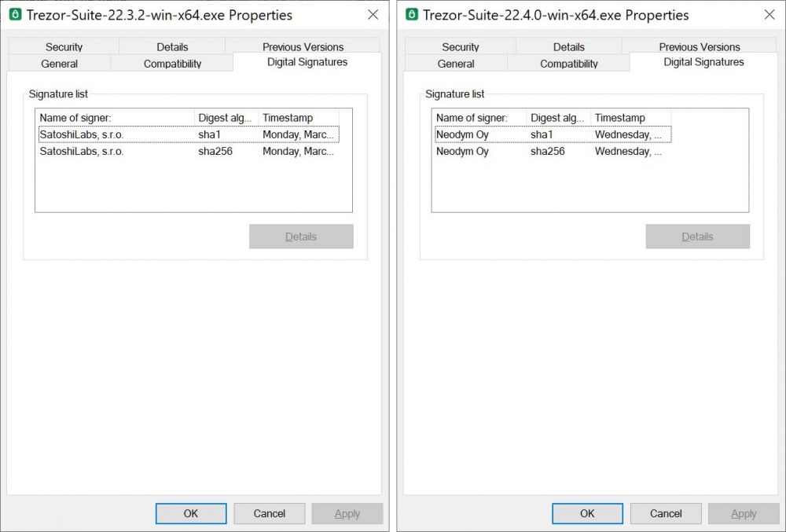Open the Security tab in the 22.4.0 Properties window
The image size is (786, 532).
(x=460, y=46)
